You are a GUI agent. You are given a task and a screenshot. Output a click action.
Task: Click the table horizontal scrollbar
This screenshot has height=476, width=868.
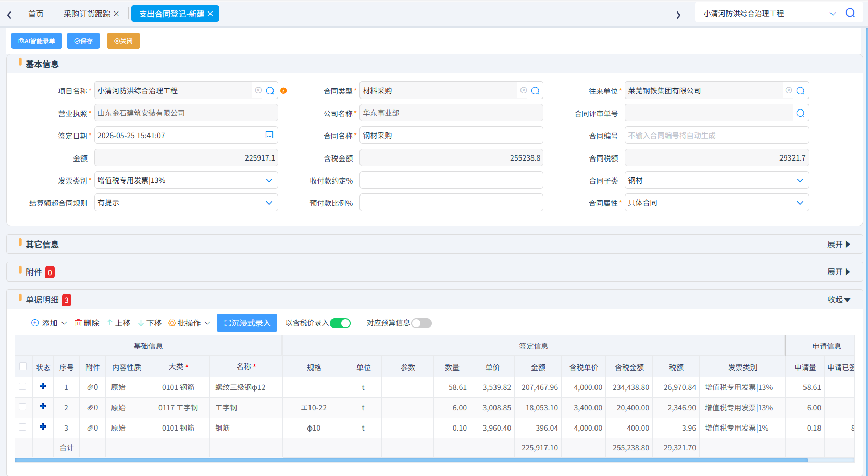click(x=411, y=460)
